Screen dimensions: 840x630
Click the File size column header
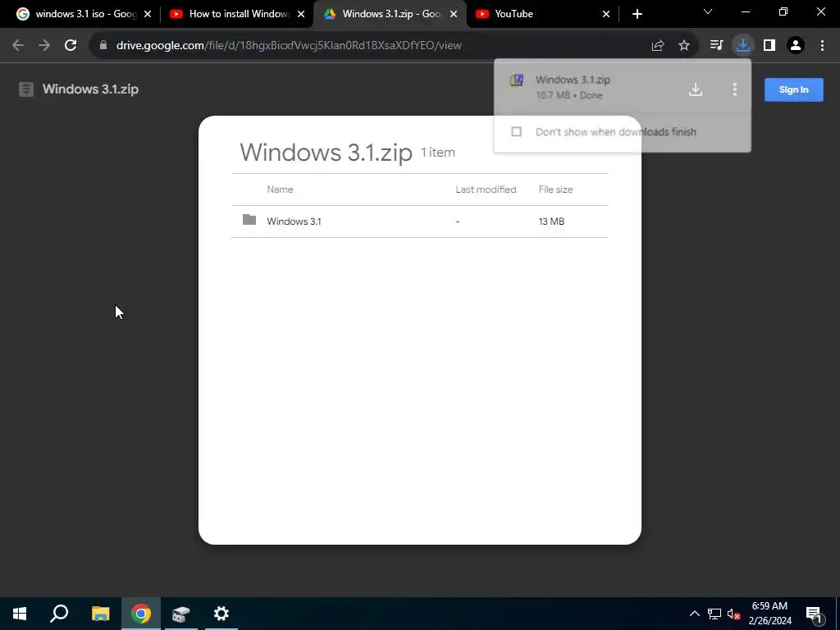555,189
